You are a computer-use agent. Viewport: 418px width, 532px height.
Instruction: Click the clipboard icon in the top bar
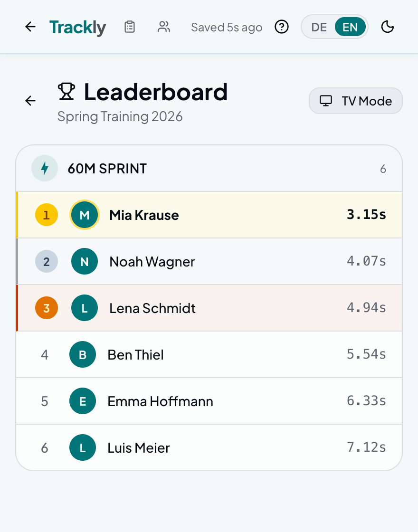(x=129, y=27)
